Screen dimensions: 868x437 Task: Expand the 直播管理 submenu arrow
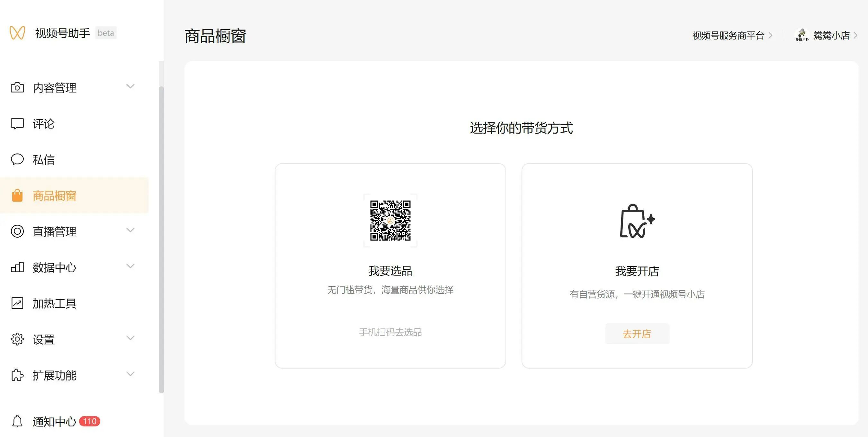pyautogui.click(x=130, y=230)
